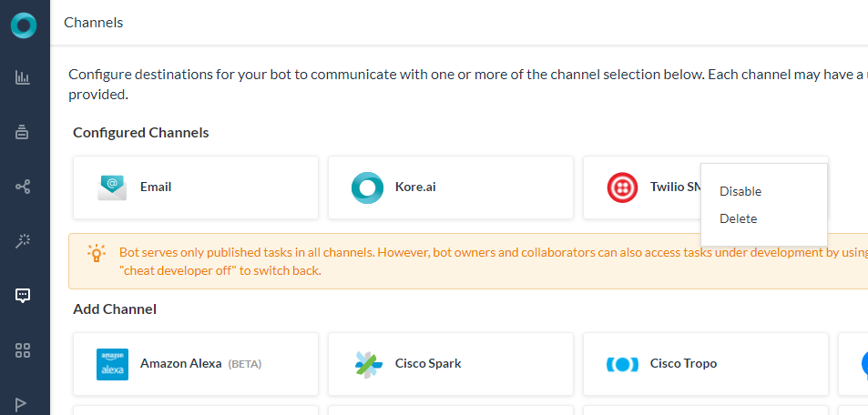Select the Channels chat bubble sidebar icon

(x=24, y=295)
